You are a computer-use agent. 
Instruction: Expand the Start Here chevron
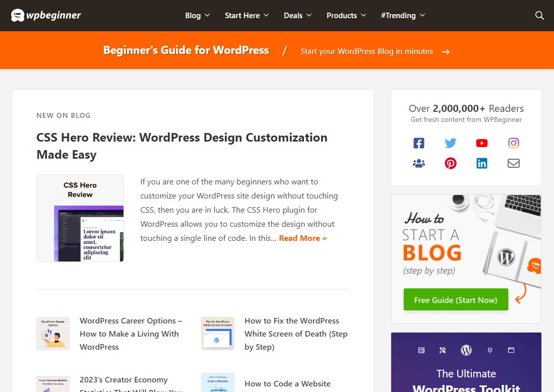[266, 15]
